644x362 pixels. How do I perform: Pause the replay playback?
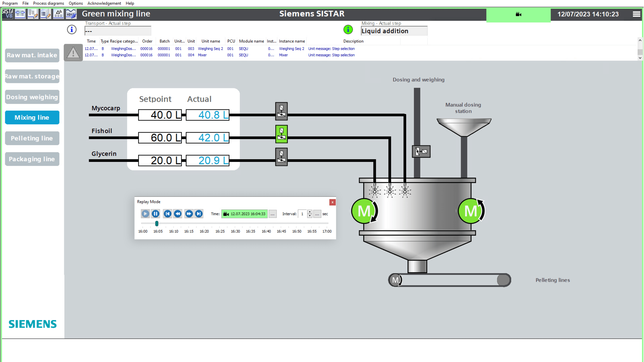(x=155, y=214)
